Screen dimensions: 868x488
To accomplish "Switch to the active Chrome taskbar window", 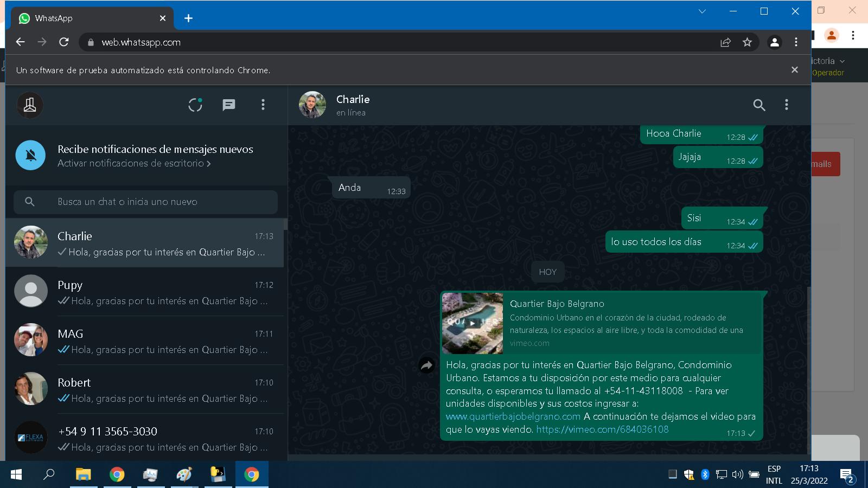I will pyautogui.click(x=252, y=474).
